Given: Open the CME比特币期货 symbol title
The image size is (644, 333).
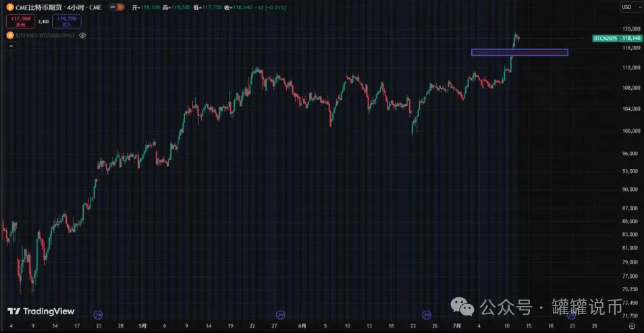Looking at the screenshot, I should (39, 7).
